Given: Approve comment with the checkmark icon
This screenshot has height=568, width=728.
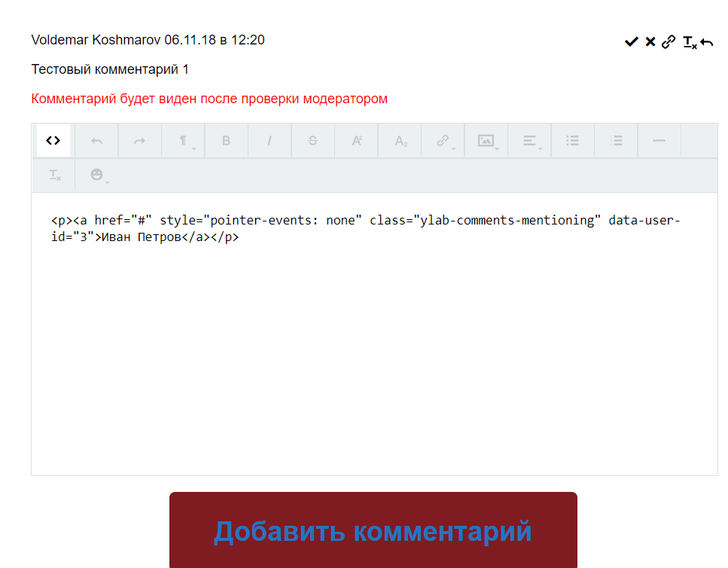Looking at the screenshot, I should pyautogui.click(x=631, y=42).
